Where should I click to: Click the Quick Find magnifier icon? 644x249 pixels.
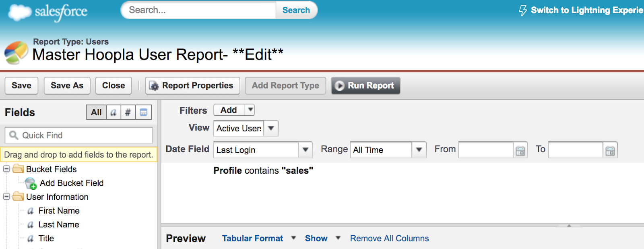(14, 135)
